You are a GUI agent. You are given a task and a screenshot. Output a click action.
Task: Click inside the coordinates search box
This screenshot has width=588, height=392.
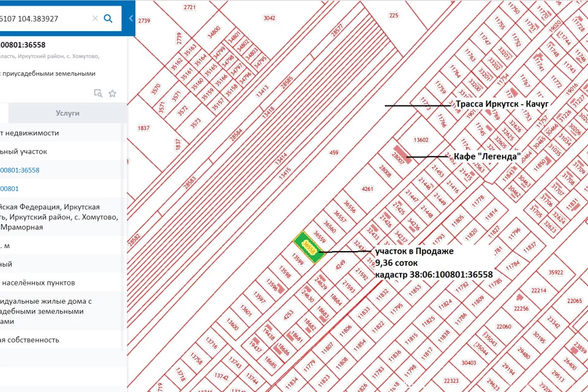pos(43,18)
